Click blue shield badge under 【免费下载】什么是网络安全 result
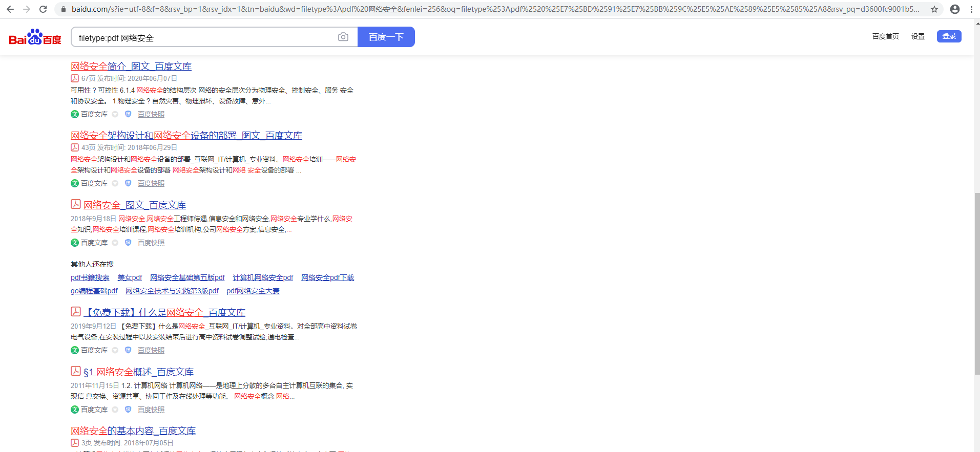This screenshot has width=980, height=452. pyautogui.click(x=128, y=350)
